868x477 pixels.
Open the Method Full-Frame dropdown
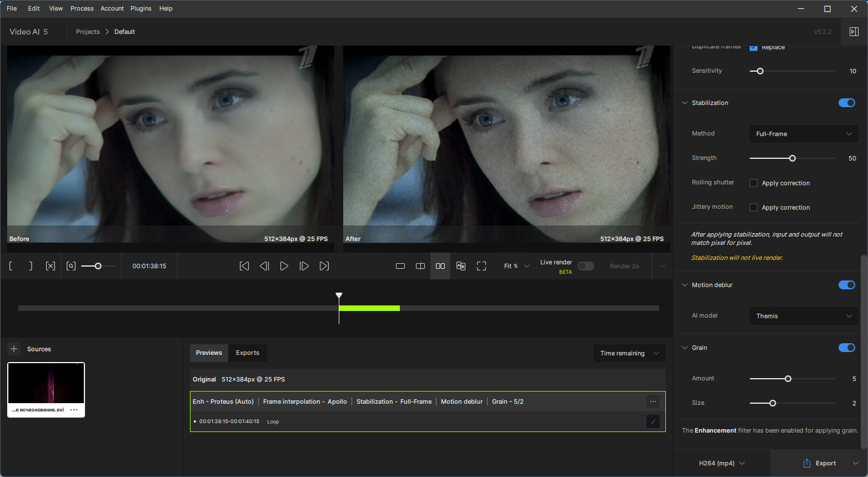click(x=804, y=134)
